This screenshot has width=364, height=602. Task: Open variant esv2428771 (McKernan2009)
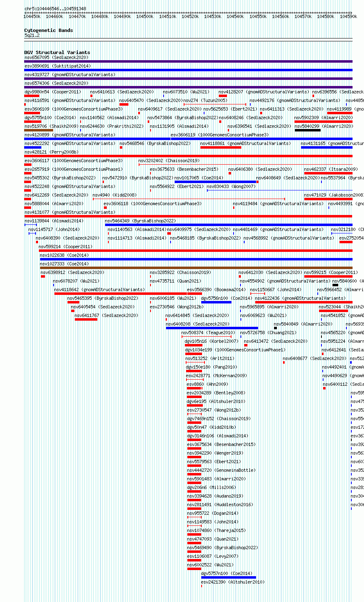[216, 376]
